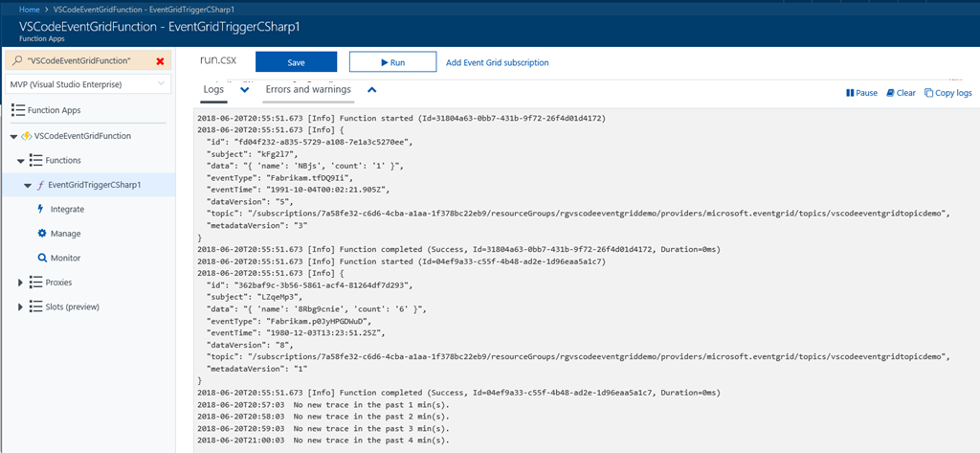Click the VSCodeEventGridFunction app icon
This screenshot has height=453, width=980.
(x=26, y=136)
